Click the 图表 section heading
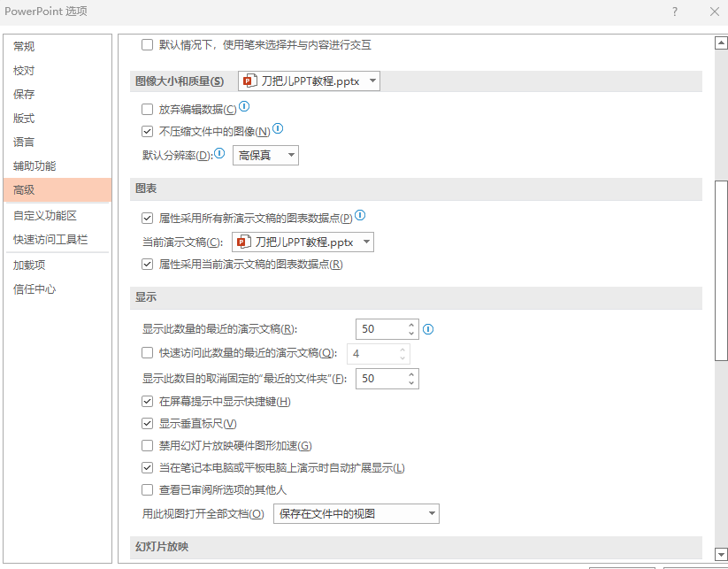The height and width of the screenshot is (569, 728). 146,188
